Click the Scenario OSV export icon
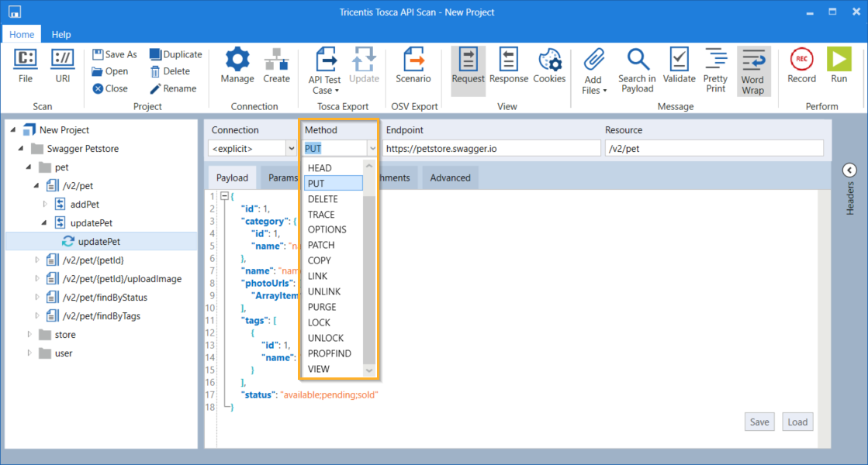The image size is (868, 465). pos(413,66)
